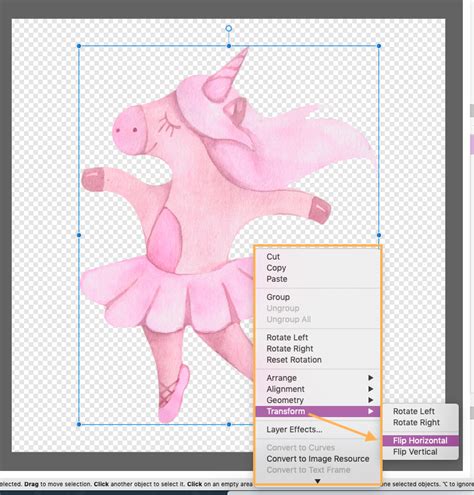Screen dimensions: 474x495
Task: Open the Alignment submenu
Action: pyautogui.click(x=318, y=389)
